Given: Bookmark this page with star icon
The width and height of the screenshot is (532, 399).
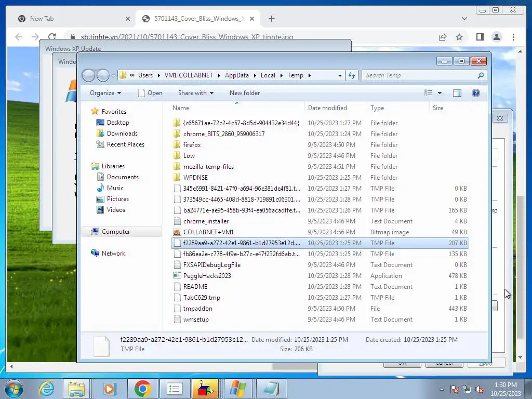Looking at the screenshot, I should [459, 37].
